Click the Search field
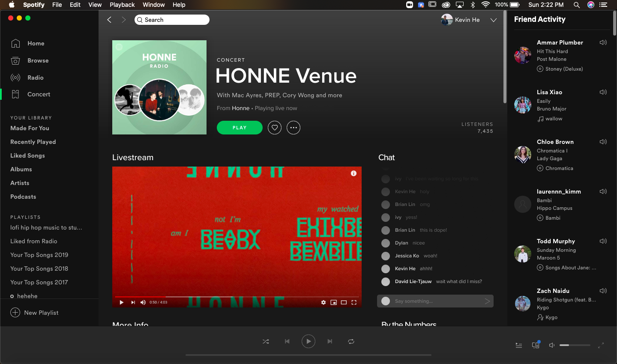 (172, 20)
